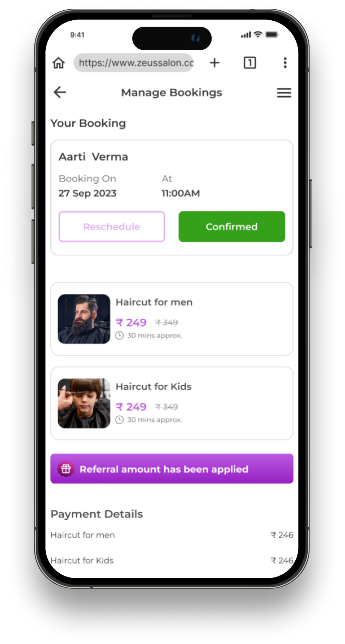Tap clock icon under Haircut for men
The height and width of the screenshot is (644, 345).
120,335
